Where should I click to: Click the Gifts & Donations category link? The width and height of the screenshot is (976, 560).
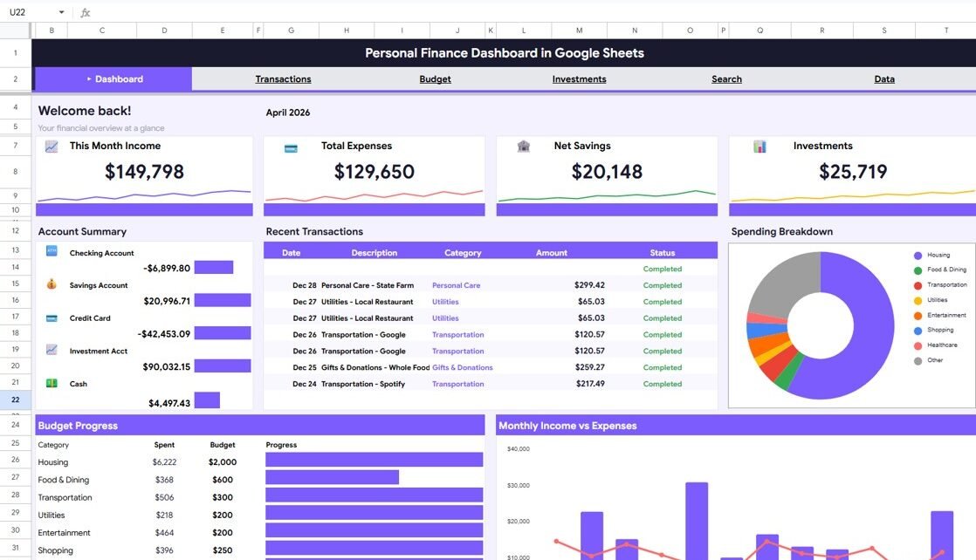tap(462, 367)
